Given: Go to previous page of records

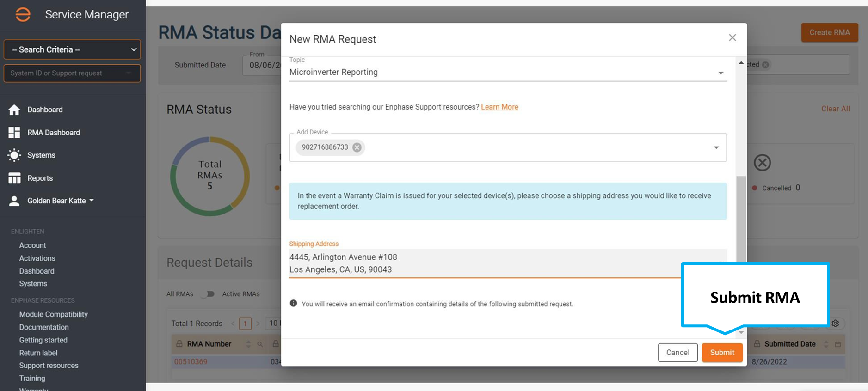Looking at the screenshot, I should tap(233, 324).
